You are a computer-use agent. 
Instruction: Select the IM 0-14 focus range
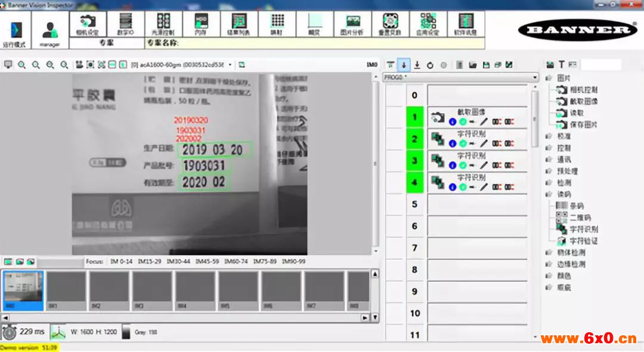pyautogui.click(x=121, y=261)
